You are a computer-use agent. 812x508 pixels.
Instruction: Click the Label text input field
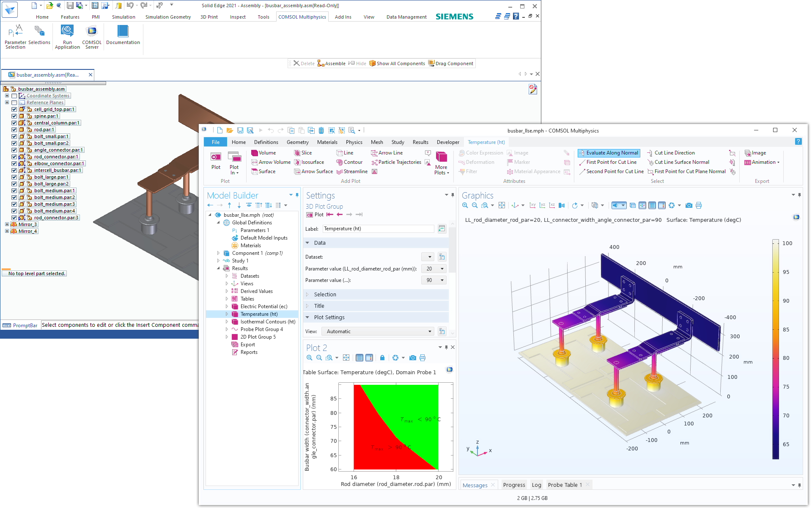pos(378,229)
